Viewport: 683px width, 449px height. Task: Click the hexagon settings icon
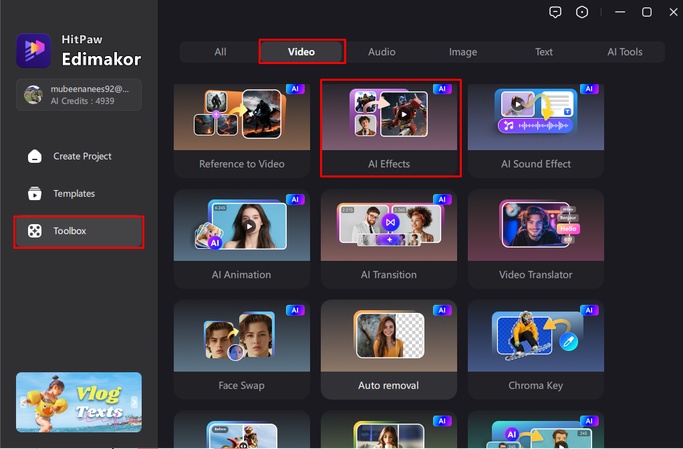tap(583, 12)
